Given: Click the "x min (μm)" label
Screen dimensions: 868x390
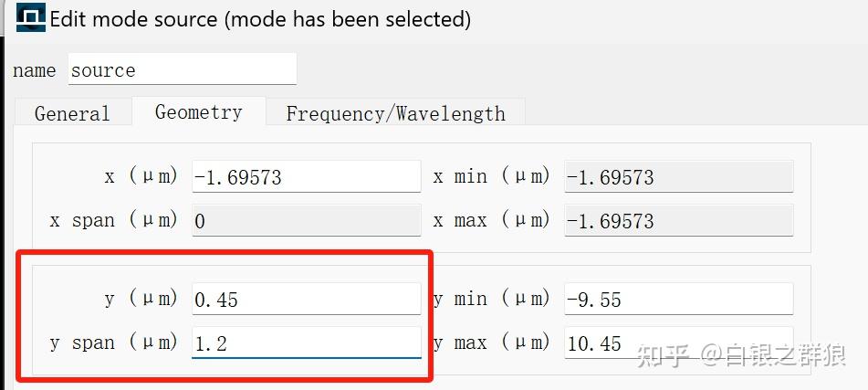Looking at the screenshot, I should tap(492, 177).
